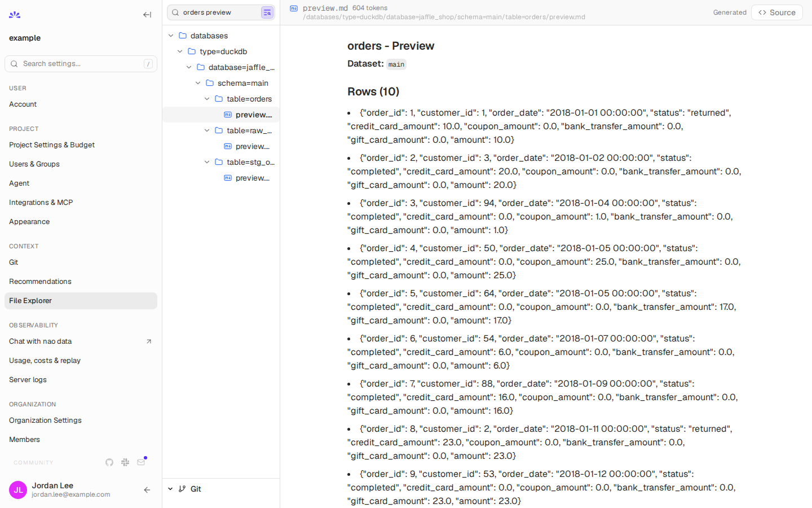Click the markdown file icon beside preview.md title

tap(294, 8)
